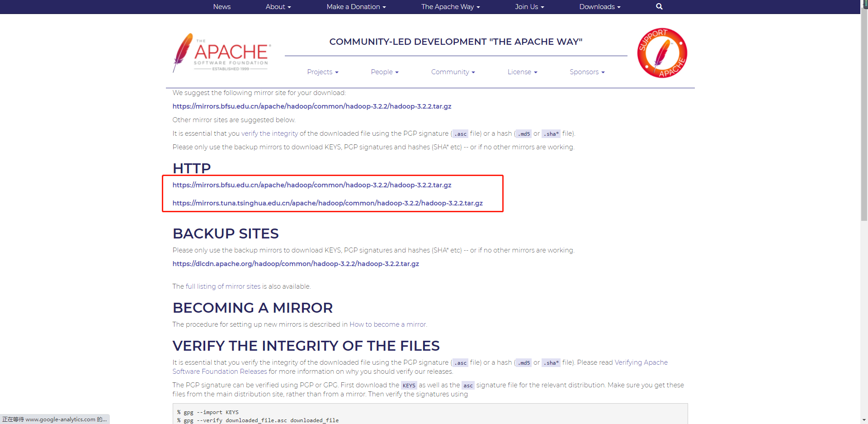Click the scrollbar down arrow

pos(864,420)
